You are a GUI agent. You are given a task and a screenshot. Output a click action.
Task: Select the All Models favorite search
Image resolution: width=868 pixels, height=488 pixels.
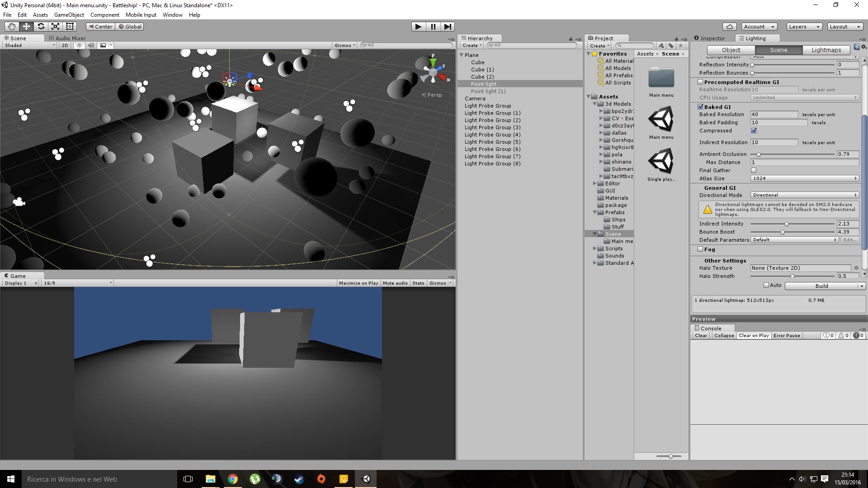[x=618, y=68]
